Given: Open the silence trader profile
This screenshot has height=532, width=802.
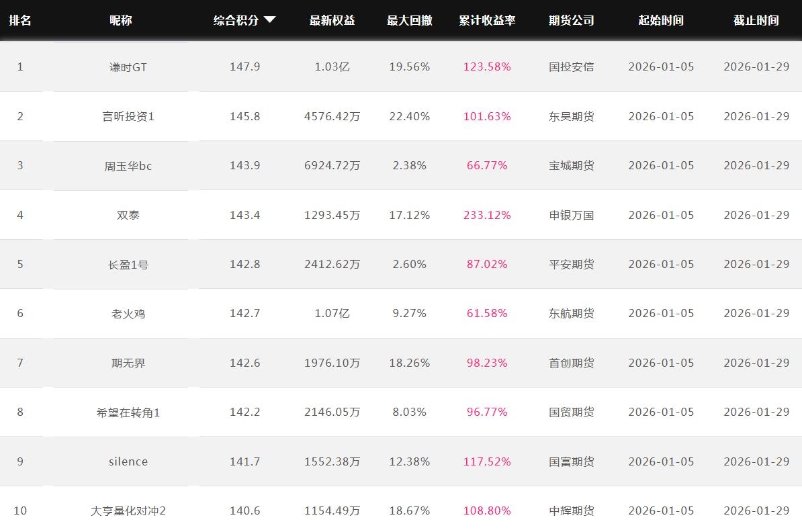Looking at the screenshot, I should 128,461.
